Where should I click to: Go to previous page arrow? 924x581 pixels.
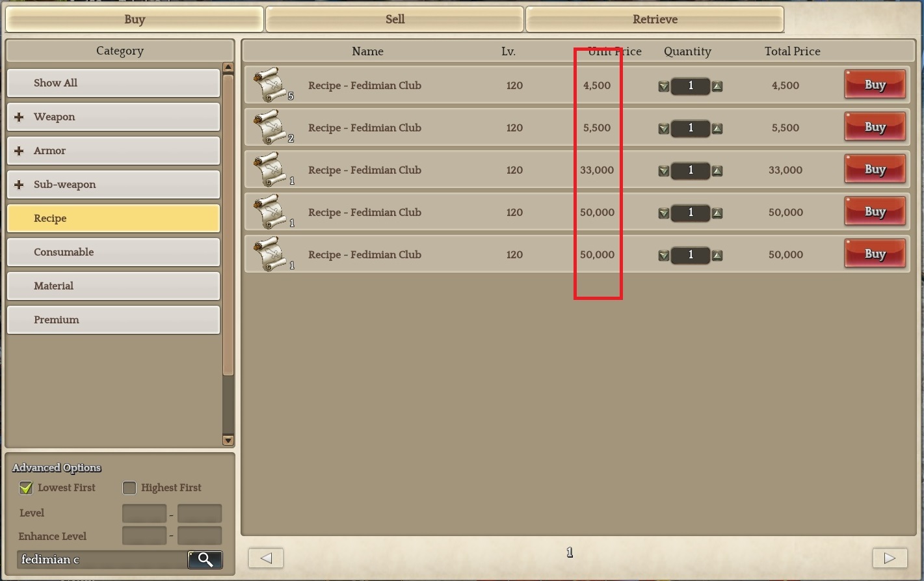[x=266, y=558]
